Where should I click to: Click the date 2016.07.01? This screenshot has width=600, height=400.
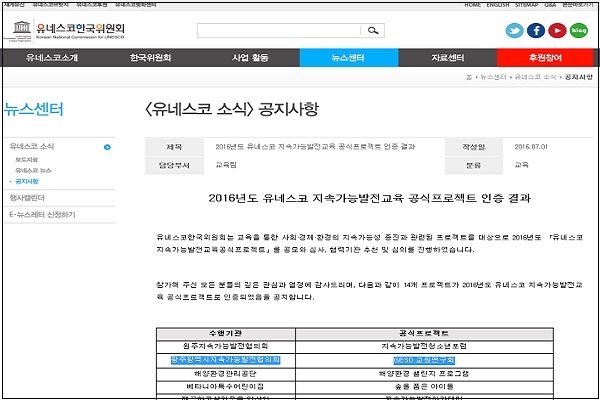[x=531, y=147]
